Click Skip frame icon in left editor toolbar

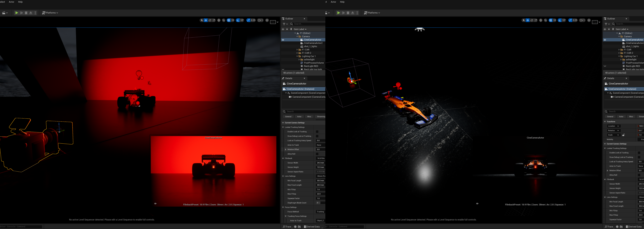point(22,13)
